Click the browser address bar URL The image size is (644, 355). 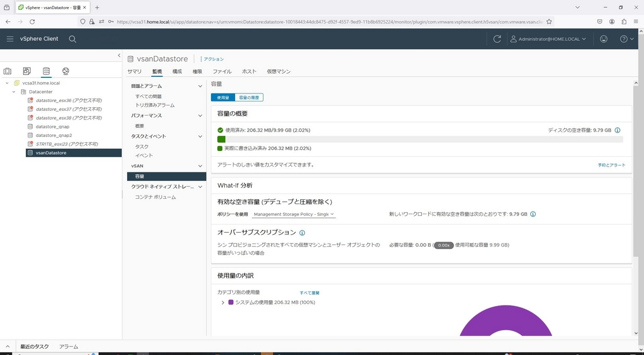point(330,21)
